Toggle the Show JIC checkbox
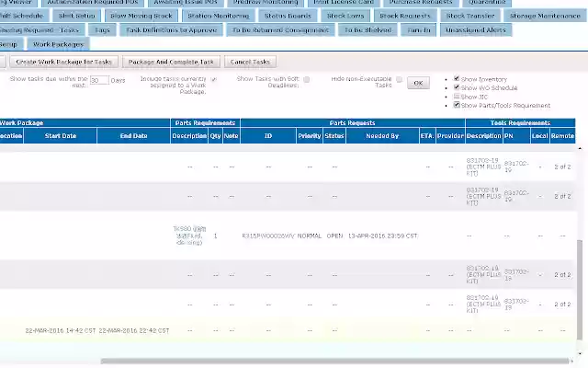Image resolution: width=588 pixels, height=368 pixels. [457, 96]
